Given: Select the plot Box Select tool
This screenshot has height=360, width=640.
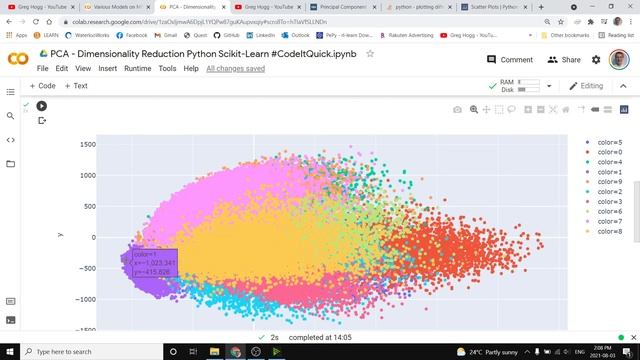Looking at the screenshot, I should coord(499,109).
